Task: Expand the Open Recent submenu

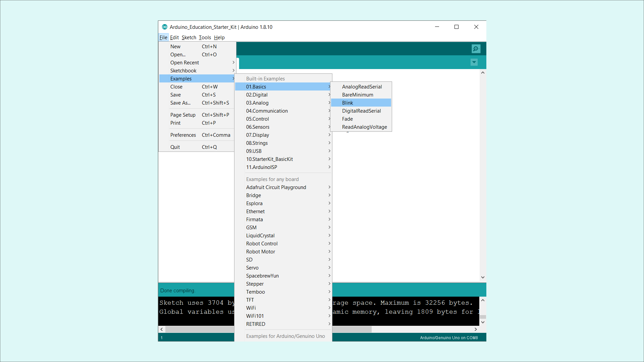Action: pyautogui.click(x=197, y=63)
